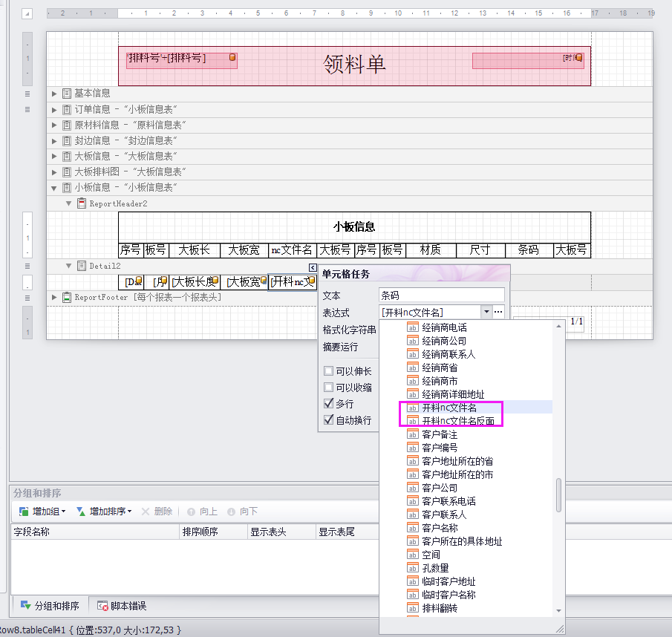This screenshot has width=672, height=637.
Task: Click the 向下 move-down button
Action: click(243, 512)
